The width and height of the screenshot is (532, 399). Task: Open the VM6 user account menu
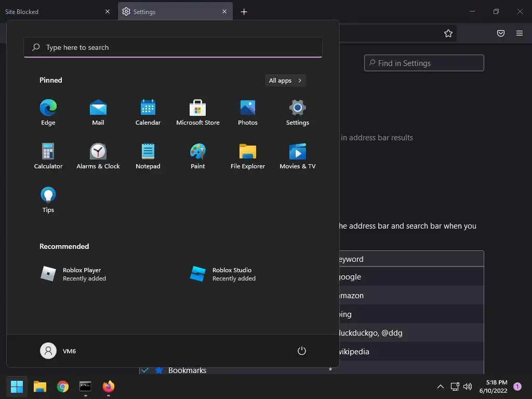[x=58, y=351]
